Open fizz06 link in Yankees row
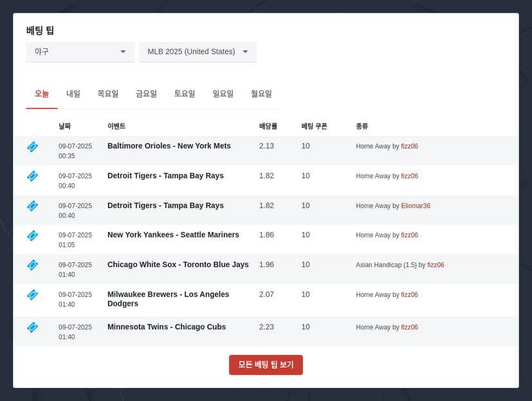 (410, 235)
